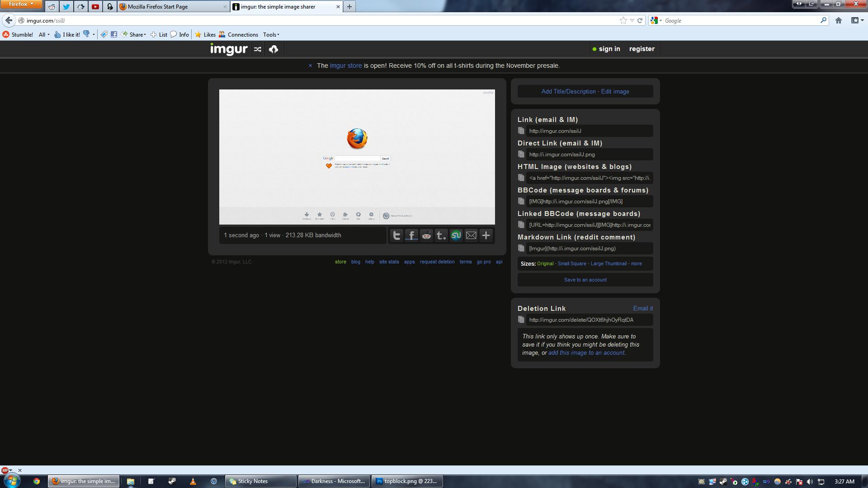Open the orange Firefox menu button

click(21, 5)
